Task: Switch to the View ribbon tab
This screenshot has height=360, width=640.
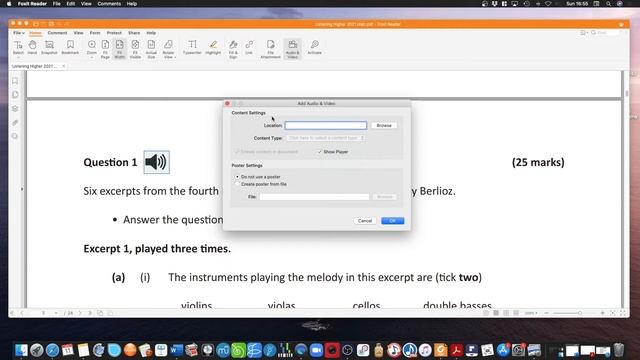Action: tap(78, 33)
